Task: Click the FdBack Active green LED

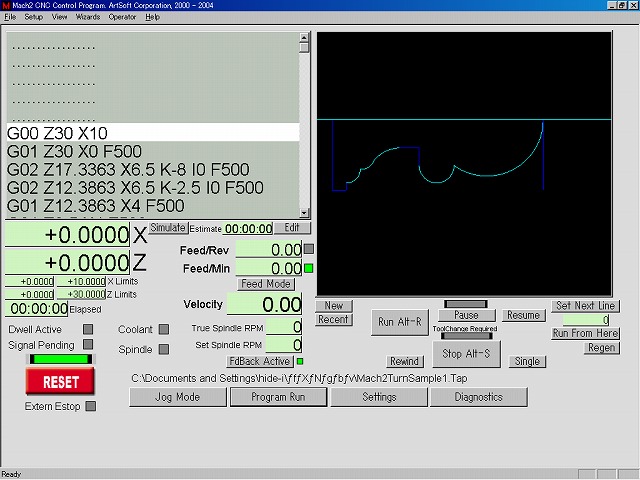Action: 300,361
